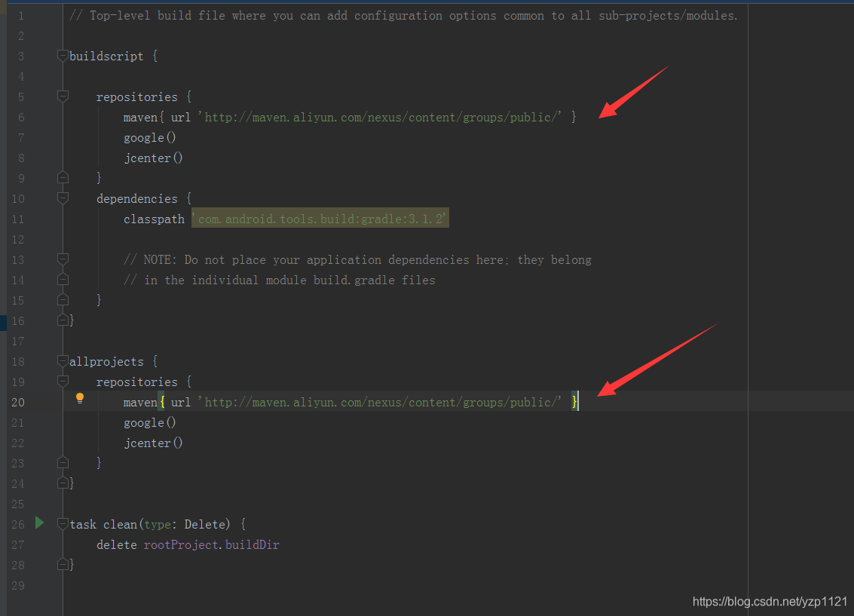Screen dimensions: 854x616
Task: Fold the dependencies block at line 10
Action: pyautogui.click(x=63, y=198)
